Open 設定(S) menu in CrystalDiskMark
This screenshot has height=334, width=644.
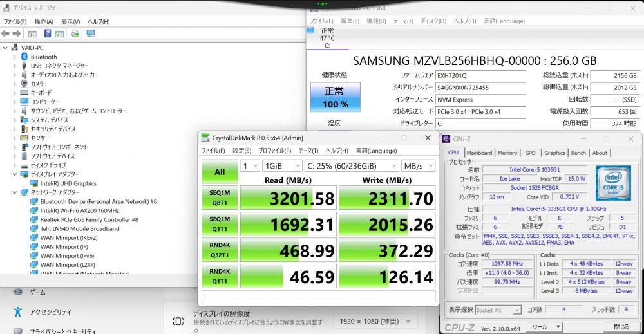242,151
